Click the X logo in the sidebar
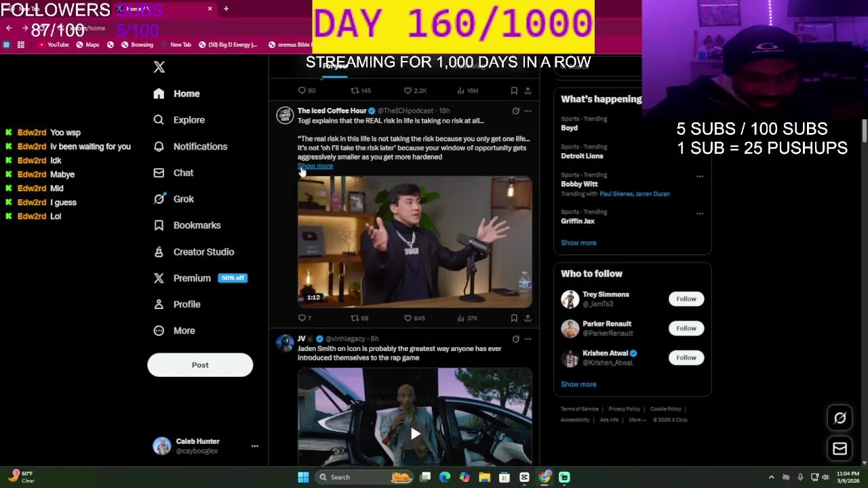Screen dimensions: 868x488 [159, 67]
